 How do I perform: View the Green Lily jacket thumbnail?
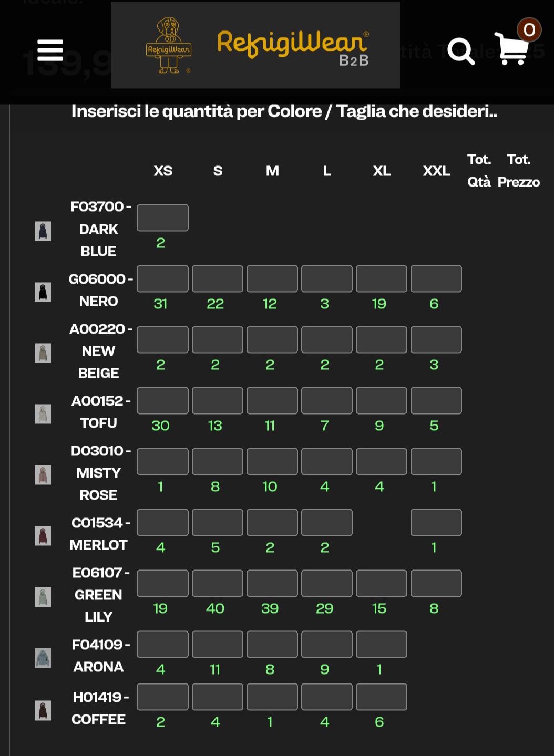(43, 596)
